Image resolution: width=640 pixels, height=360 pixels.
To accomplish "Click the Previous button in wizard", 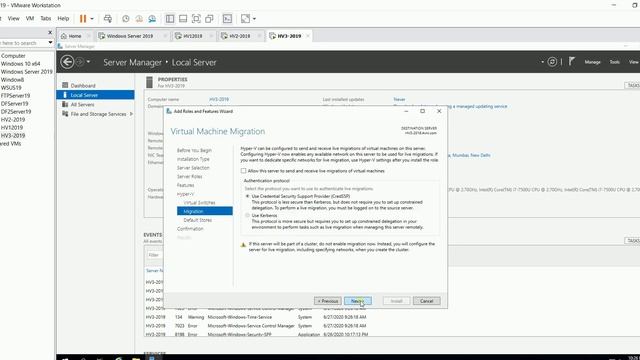I will 328,301.
